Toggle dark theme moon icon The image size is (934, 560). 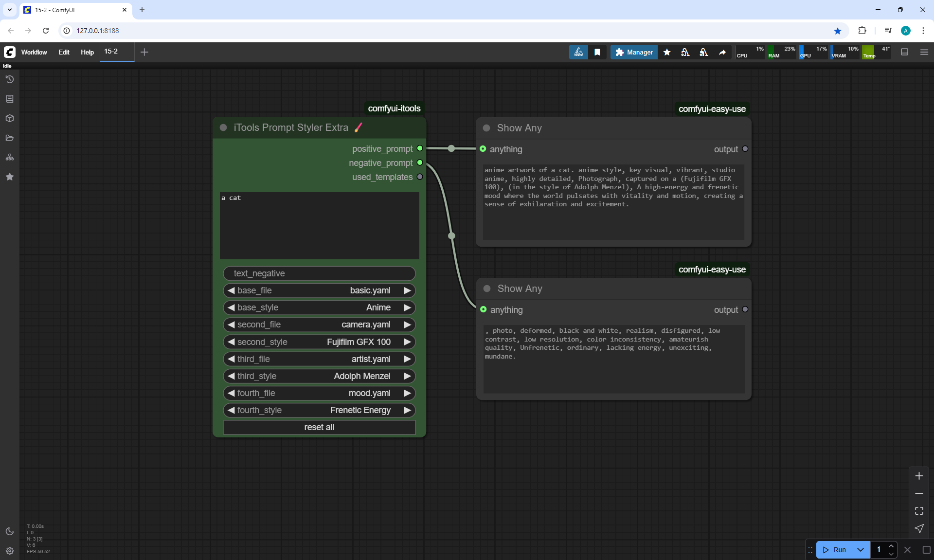tap(9, 531)
